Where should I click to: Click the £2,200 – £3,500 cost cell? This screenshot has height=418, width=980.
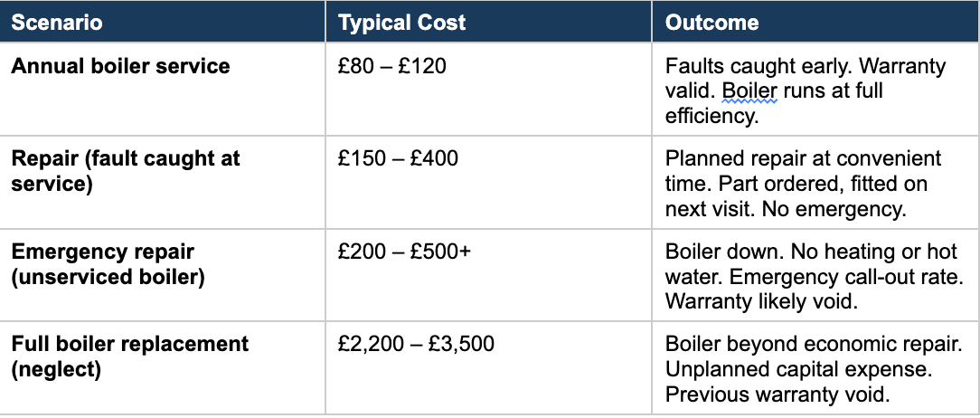point(415,345)
